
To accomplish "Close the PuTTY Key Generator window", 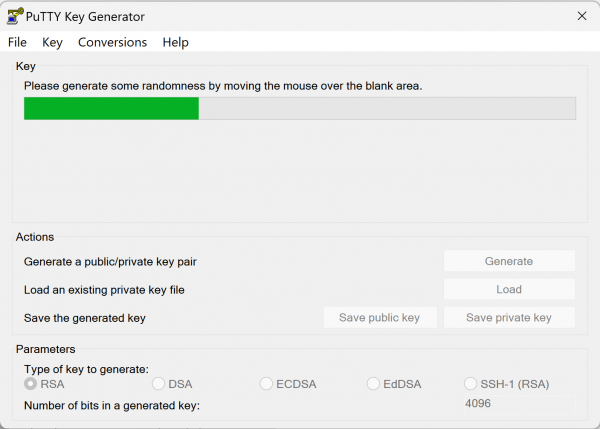I will [x=582, y=16].
